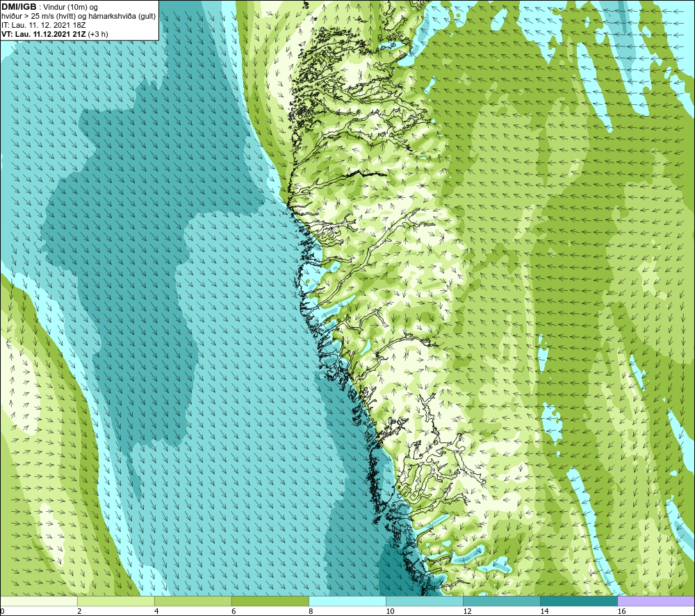Click the legend tick label '6'
The image size is (695, 616).
pyautogui.click(x=234, y=611)
